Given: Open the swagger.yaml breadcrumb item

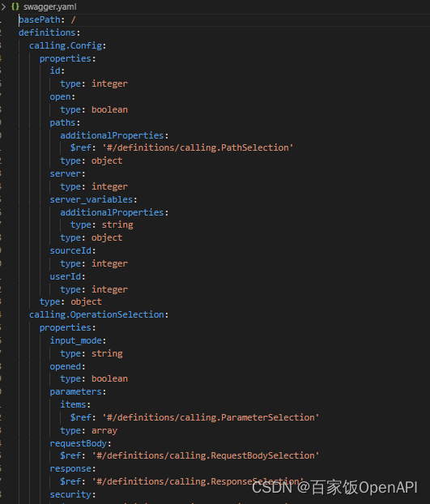Looking at the screenshot, I should tap(49, 6).
